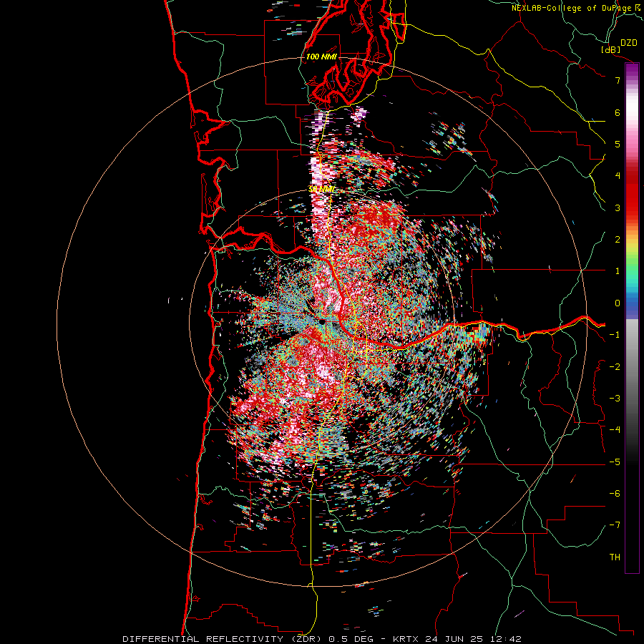Image resolution: width=644 pixels, height=644 pixels.
Task: Click the 50 NMI range ring label
Action: pyautogui.click(x=321, y=190)
